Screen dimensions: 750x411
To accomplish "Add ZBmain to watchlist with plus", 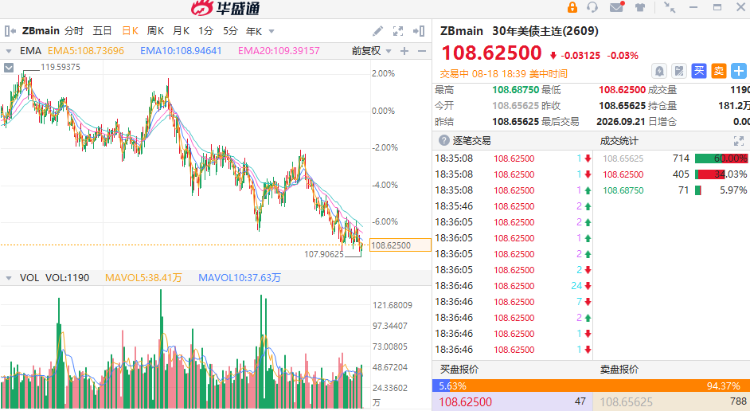I will tap(739, 71).
